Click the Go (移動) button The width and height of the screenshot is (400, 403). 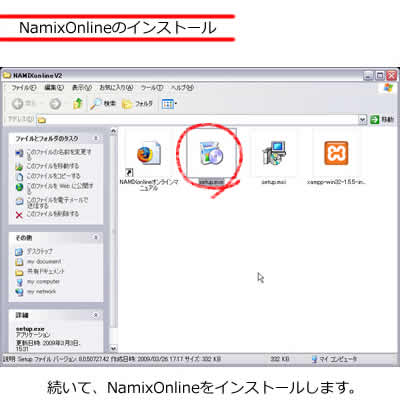tap(382, 119)
